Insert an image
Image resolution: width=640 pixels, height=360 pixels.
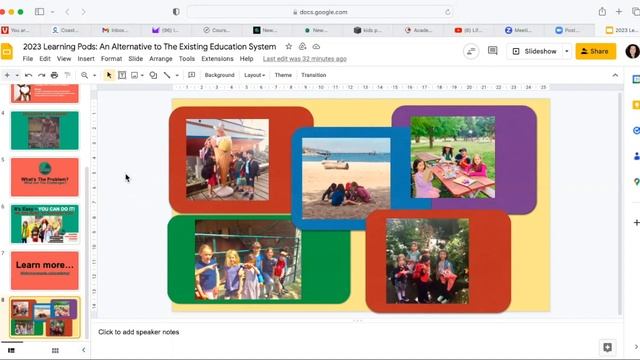(x=134, y=75)
